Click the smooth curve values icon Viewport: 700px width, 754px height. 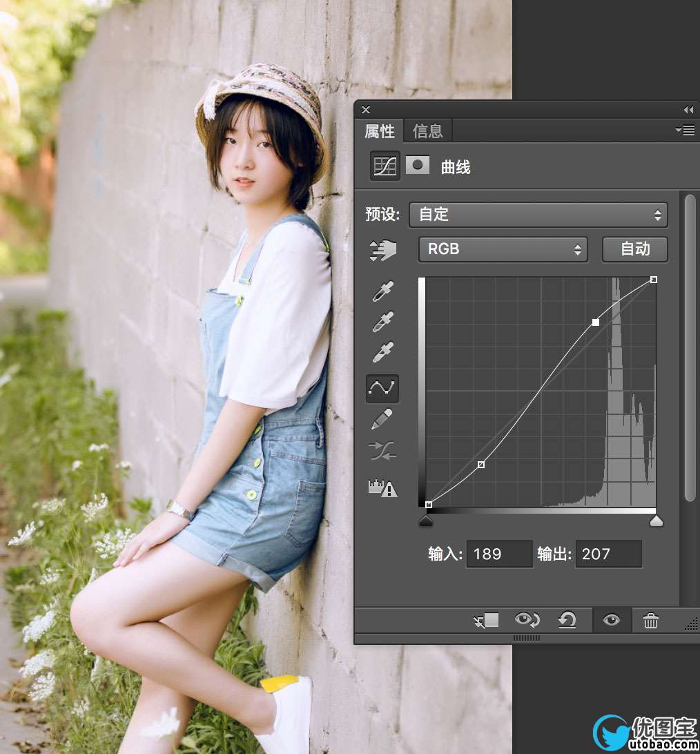point(382,451)
